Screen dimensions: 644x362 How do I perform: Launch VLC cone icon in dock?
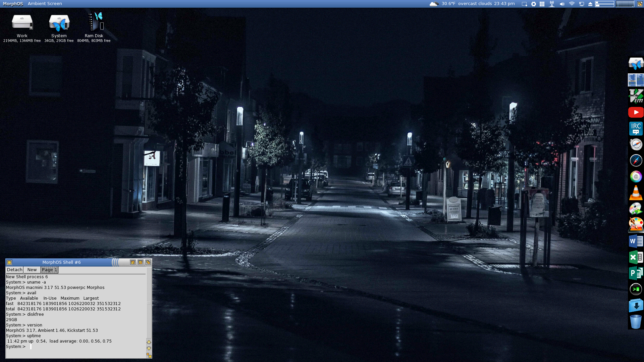tap(636, 193)
